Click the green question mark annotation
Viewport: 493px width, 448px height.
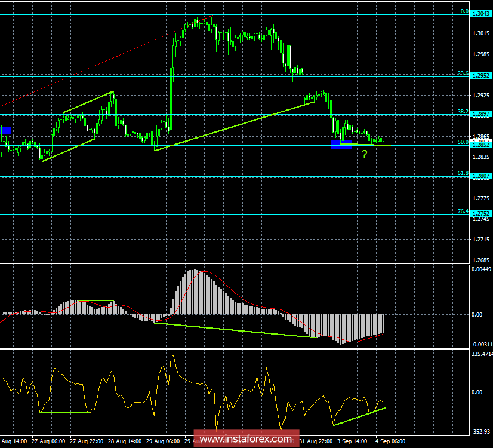click(365, 154)
